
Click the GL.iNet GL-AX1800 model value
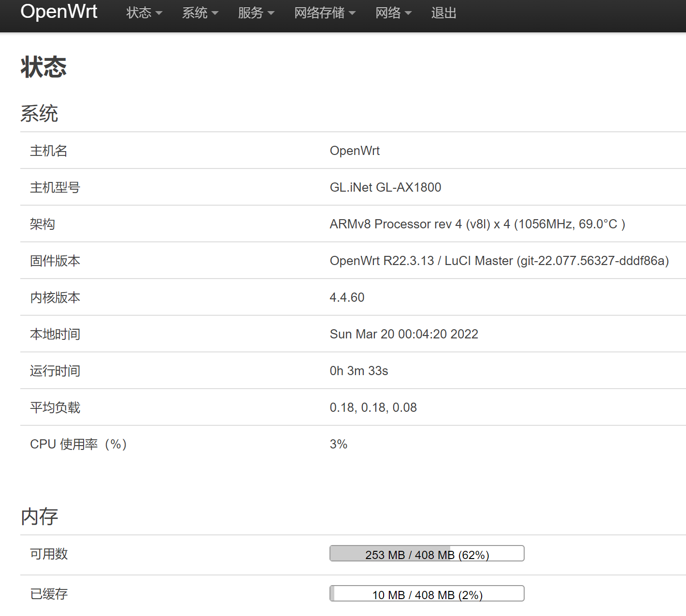click(x=385, y=187)
